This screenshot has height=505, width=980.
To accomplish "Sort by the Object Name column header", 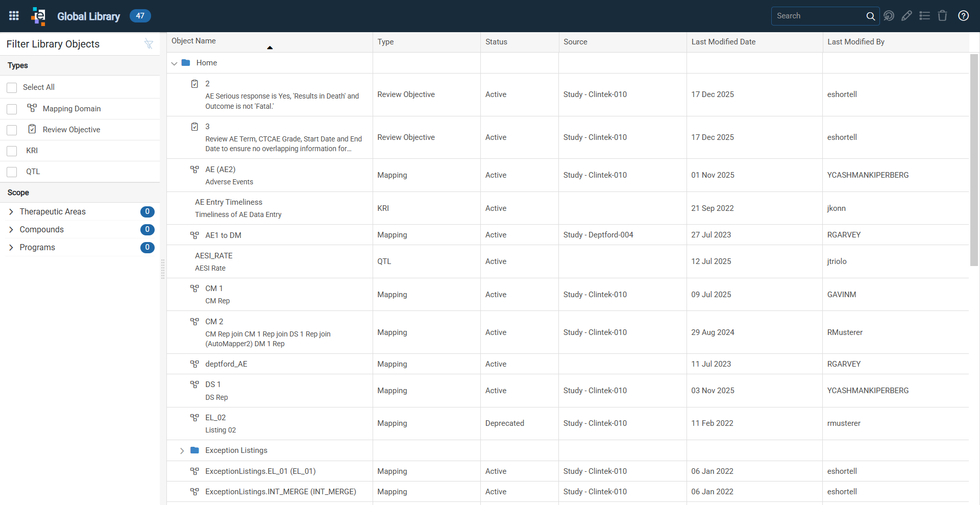I will [x=193, y=41].
